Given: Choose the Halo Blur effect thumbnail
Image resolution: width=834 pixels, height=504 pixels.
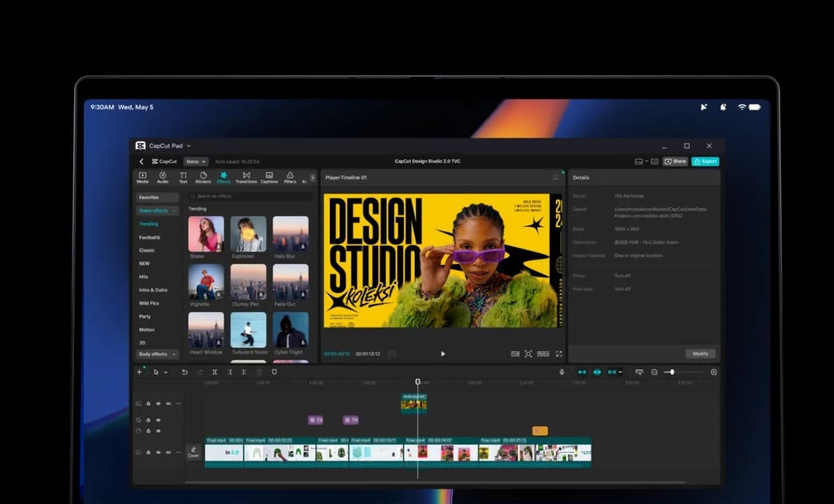Looking at the screenshot, I should (291, 234).
